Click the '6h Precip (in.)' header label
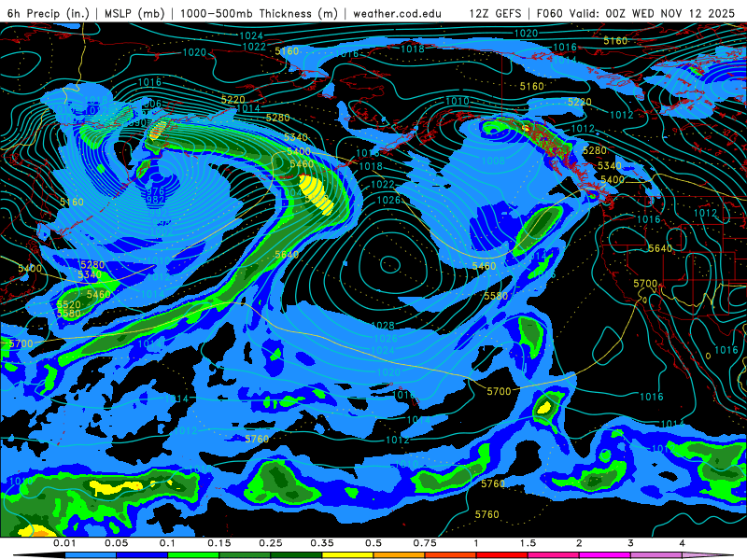Screen dimensions: 747x560 49,13
